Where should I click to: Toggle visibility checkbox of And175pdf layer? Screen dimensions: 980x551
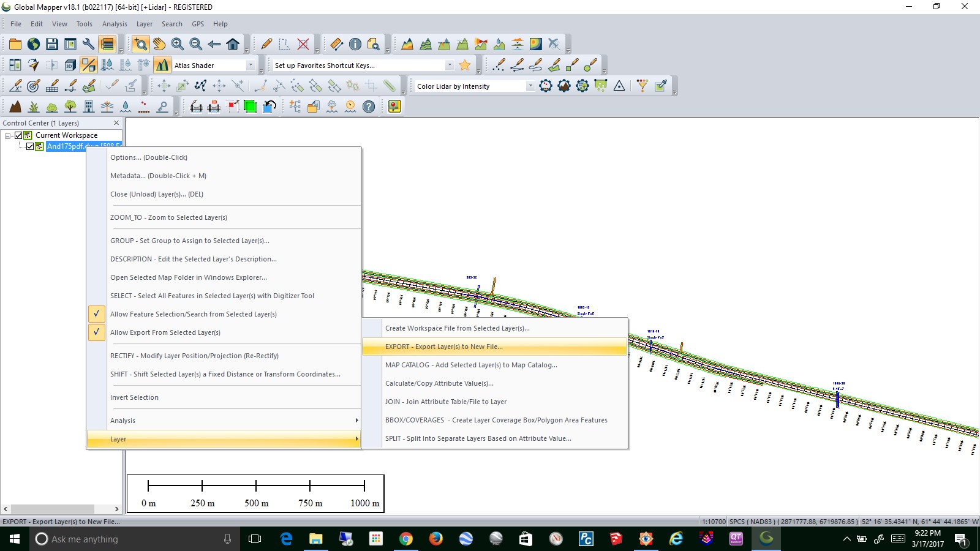tap(30, 146)
